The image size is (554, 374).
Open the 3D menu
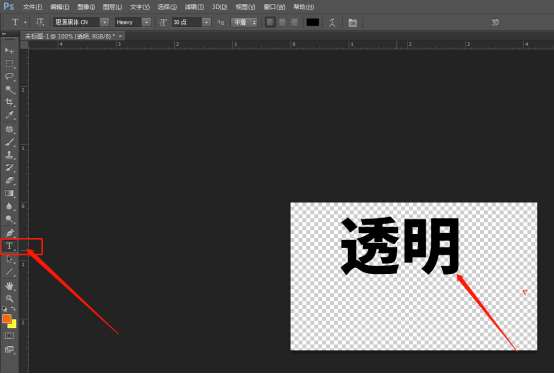pyautogui.click(x=219, y=7)
